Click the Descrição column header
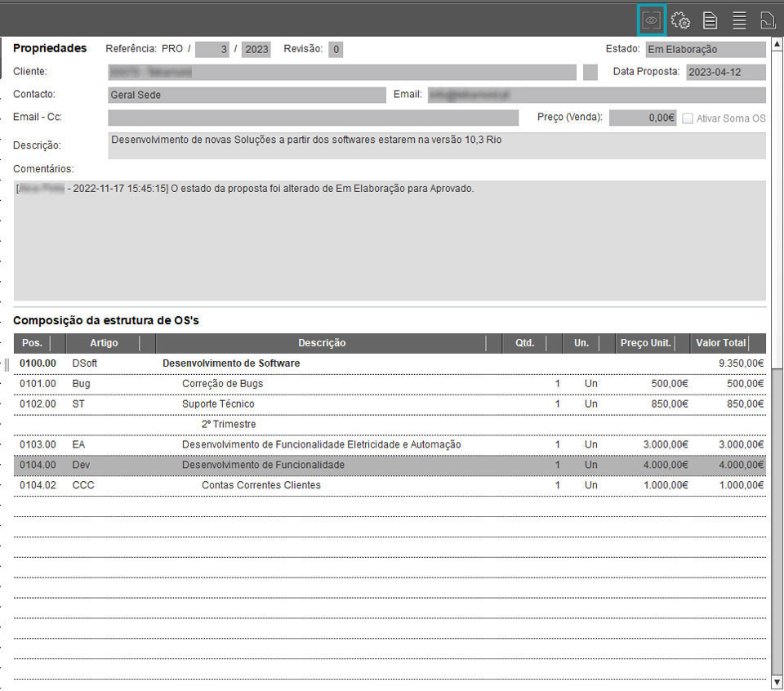Viewport: 784px width, 691px height. coord(322,343)
